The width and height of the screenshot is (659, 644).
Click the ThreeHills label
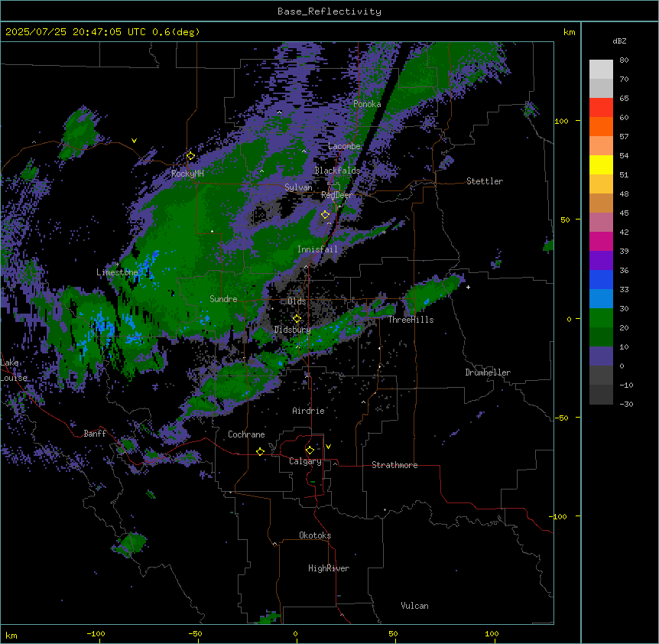(411, 320)
